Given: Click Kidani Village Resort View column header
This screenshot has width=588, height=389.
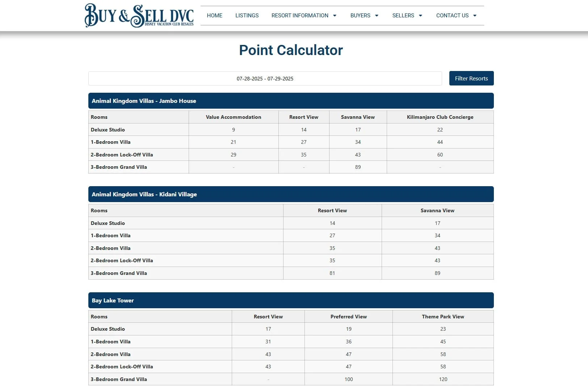Looking at the screenshot, I should pyautogui.click(x=332, y=210).
